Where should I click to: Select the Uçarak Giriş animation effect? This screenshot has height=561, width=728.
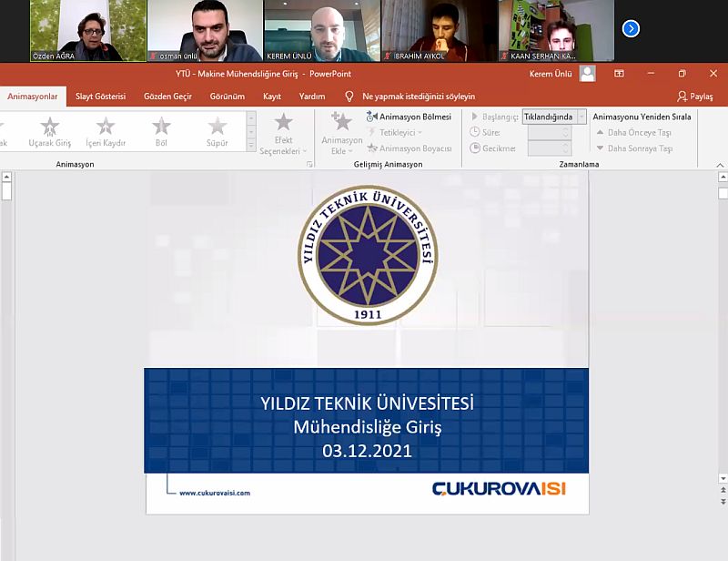coord(50,132)
